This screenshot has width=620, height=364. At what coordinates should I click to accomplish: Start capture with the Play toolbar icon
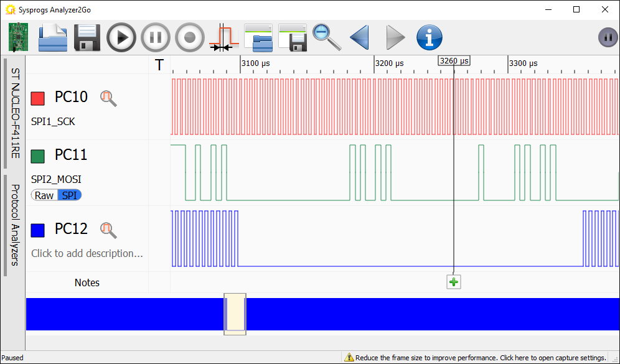click(x=121, y=37)
